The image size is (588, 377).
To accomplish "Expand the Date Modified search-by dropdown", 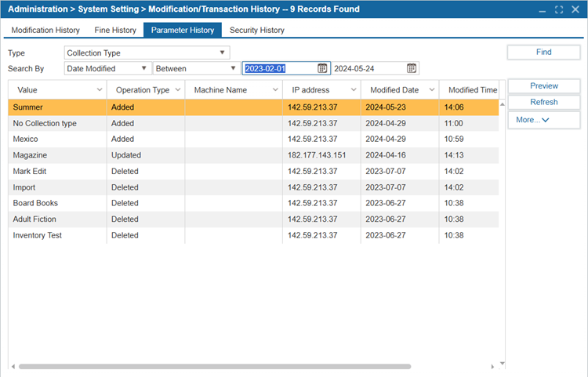I will 143,68.
